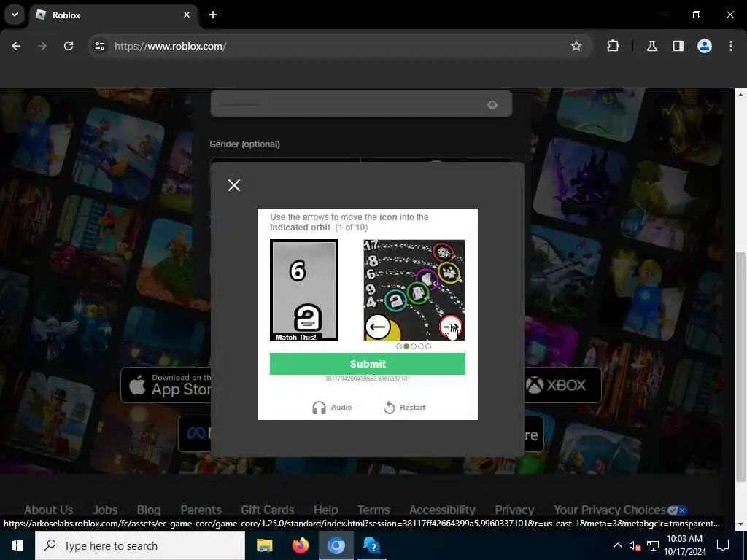
Task: Click the muted volume tray icon
Action: click(x=635, y=545)
